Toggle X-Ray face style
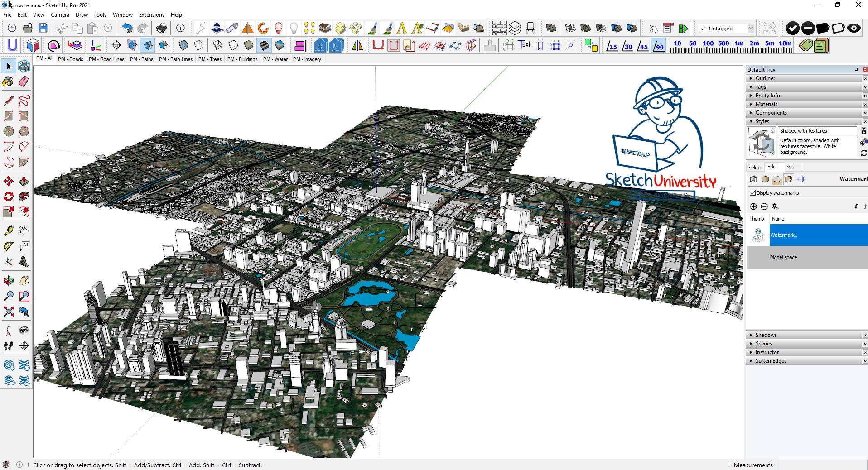Viewport: 868px width, 470px height. click(x=183, y=45)
